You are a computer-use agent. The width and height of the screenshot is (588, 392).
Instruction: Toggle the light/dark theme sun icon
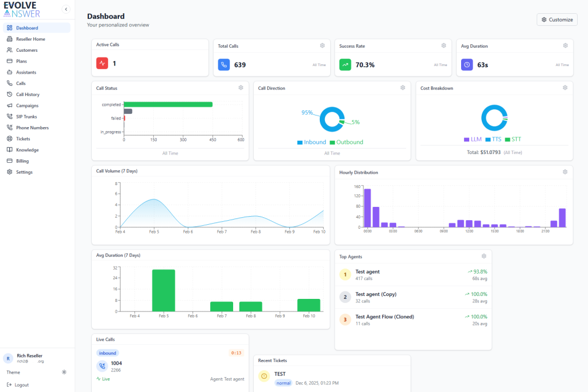[64, 372]
